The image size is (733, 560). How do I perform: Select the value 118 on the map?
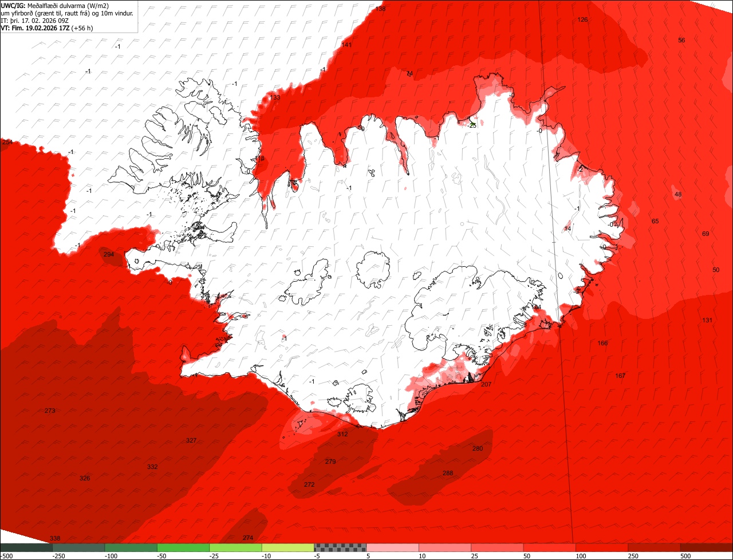[x=259, y=159]
